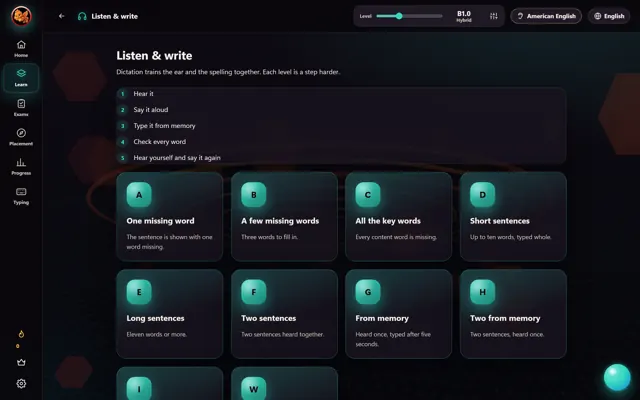Open the Two from memory exercise
This screenshot has width=640, height=400.
click(513, 314)
